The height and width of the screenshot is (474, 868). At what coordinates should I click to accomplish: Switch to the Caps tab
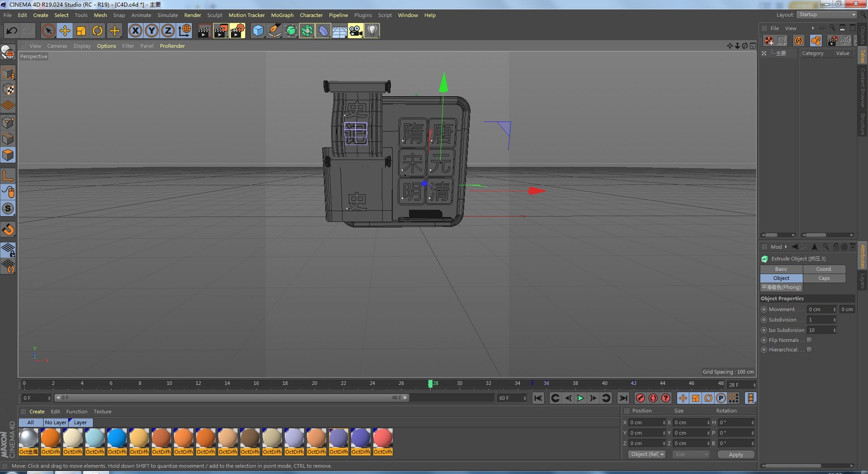824,278
